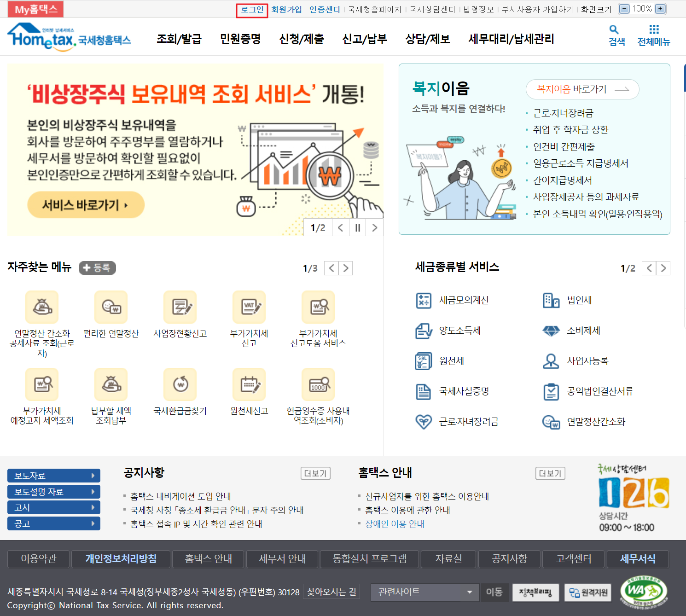Go to previous 세금종류별 서비스 page

click(x=649, y=268)
